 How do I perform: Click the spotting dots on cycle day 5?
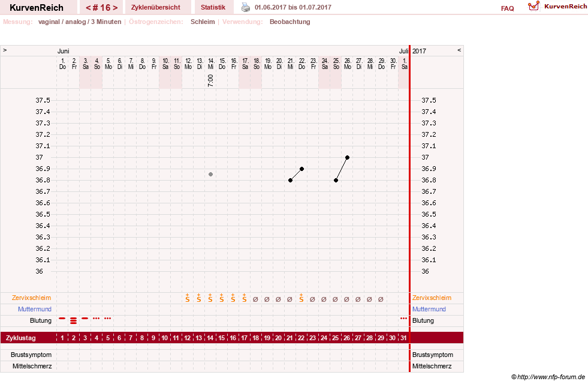(x=108, y=319)
